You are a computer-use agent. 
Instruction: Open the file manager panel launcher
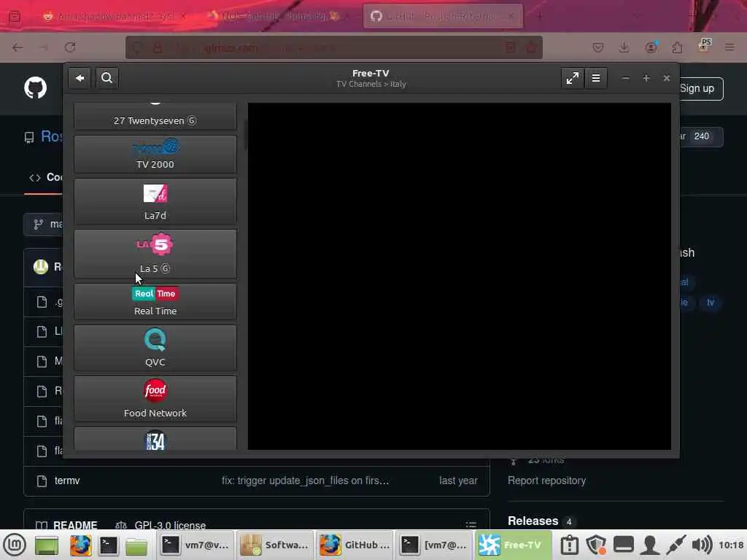tap(136, 545)
